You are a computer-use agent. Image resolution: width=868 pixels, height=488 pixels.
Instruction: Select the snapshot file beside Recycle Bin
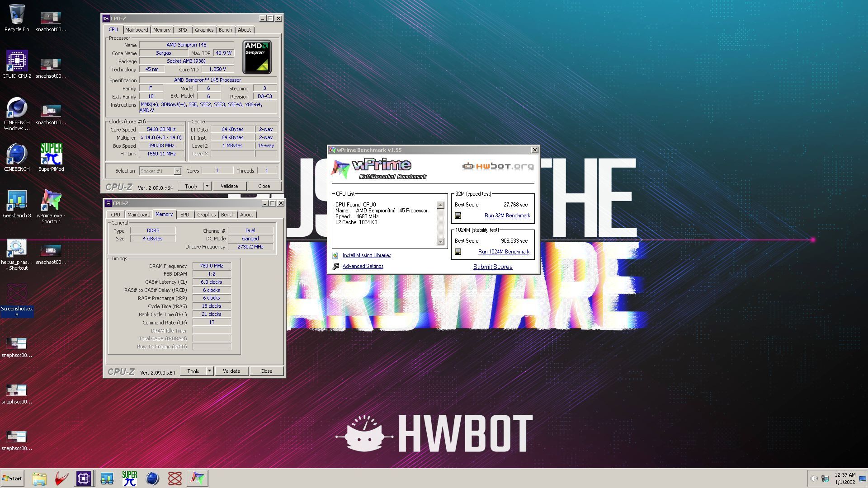point(51,22)
